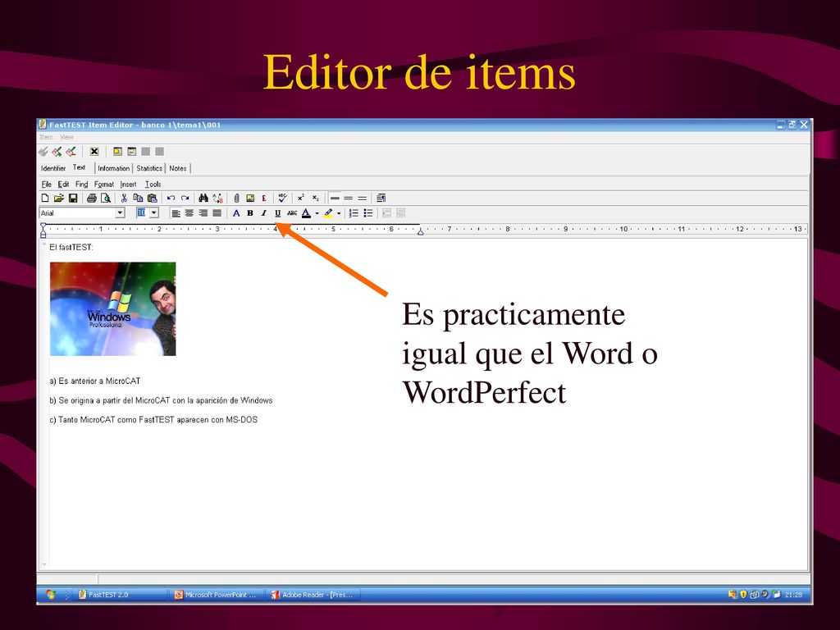Viewport: 840px width, 630px height.
Task: Align text right
Action: tap(203, 213)
